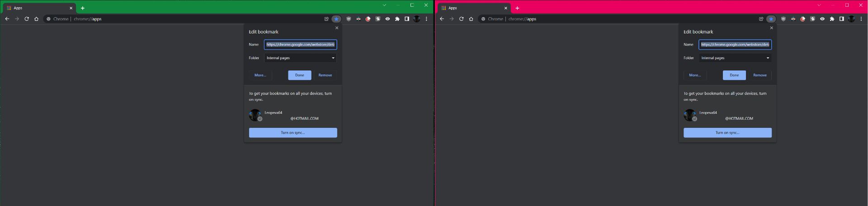
Task: Open glasses-face extension icon in green window
Action: click(x=358, y=19)
